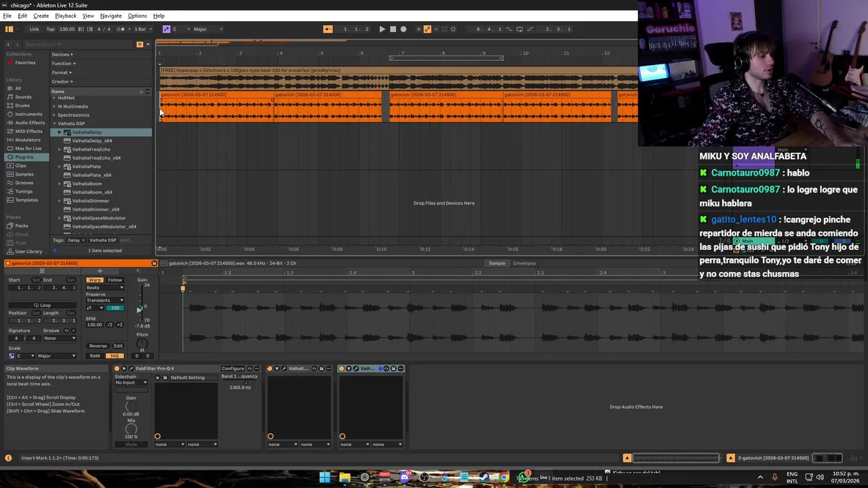Image resolution: width=868 pixels, height=488 pixels.
Task: Expand the Devices filter group
Action: [x=62, y=54]
